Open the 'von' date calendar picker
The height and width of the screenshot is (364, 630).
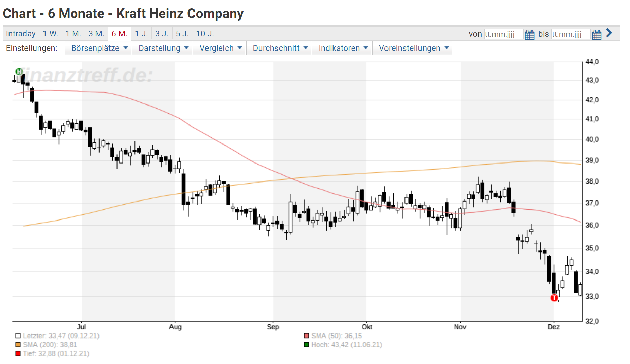[x=529, y=34]
